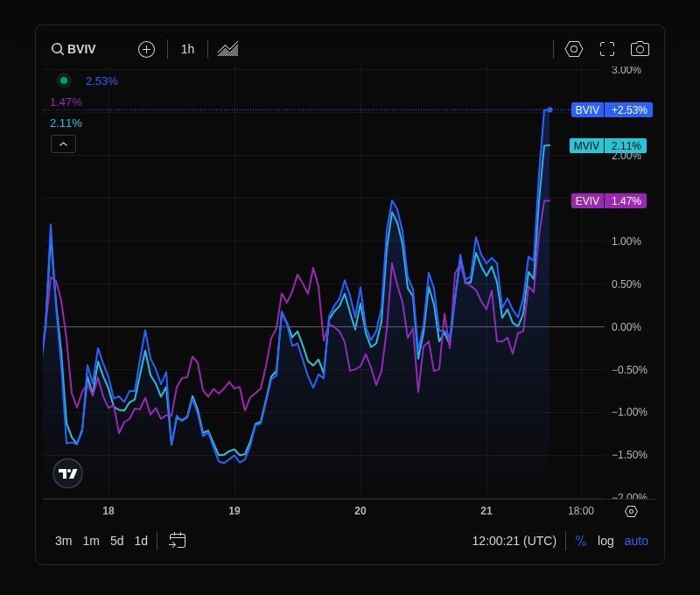Click the 19 date label on time axis

pyautogui.click(x=234, y=511)
